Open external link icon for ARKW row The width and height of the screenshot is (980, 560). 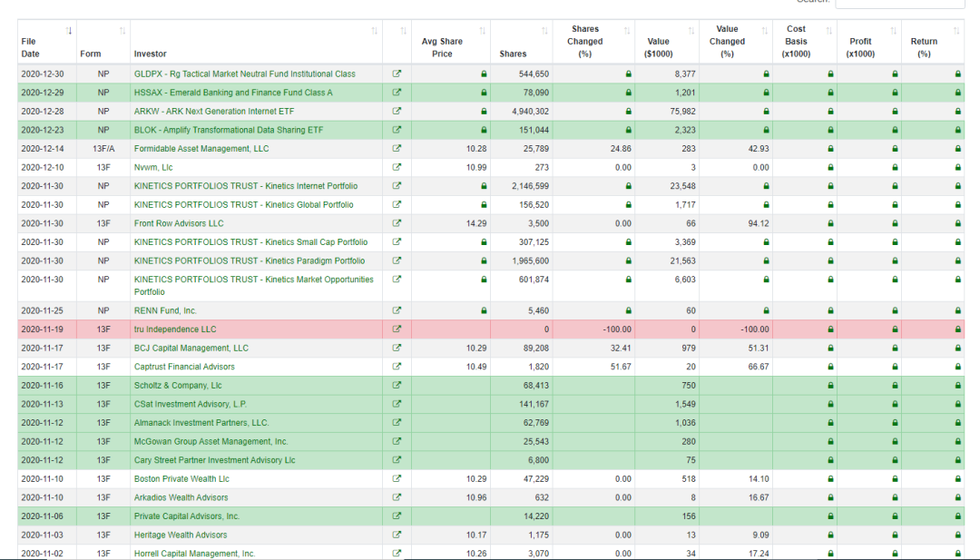click(397, 112)
